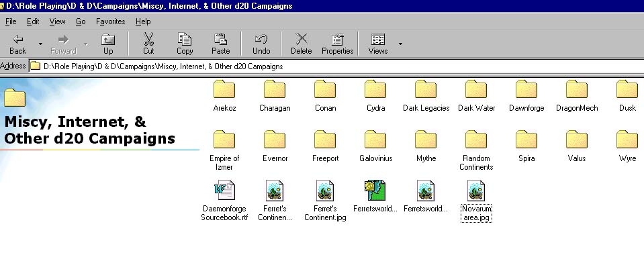Open the Go menu
This screenshot has height=255, width=644.
(x=81, y=21)
